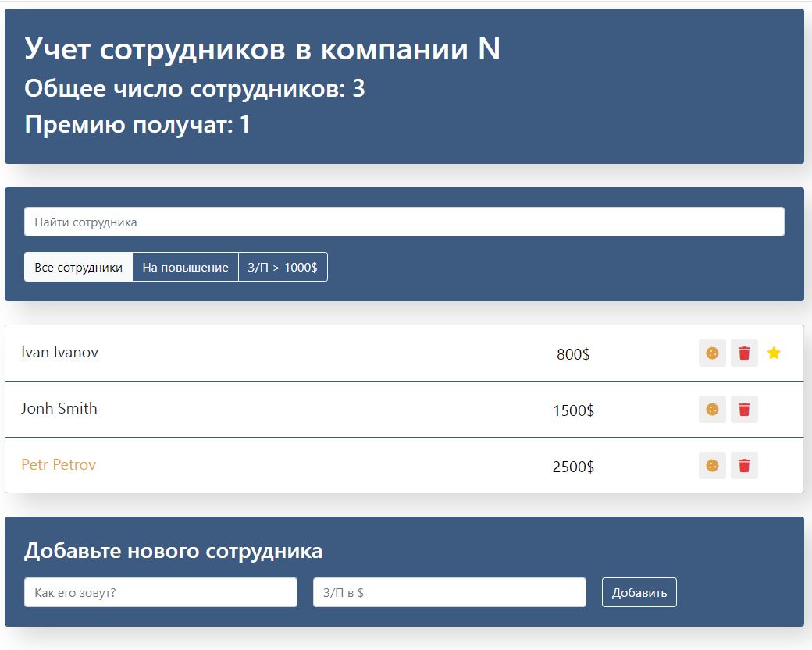Click the gold star next to Ivan Ivanov
The height and width of the screenshot is (650, 812).
(x=774, y=353)
